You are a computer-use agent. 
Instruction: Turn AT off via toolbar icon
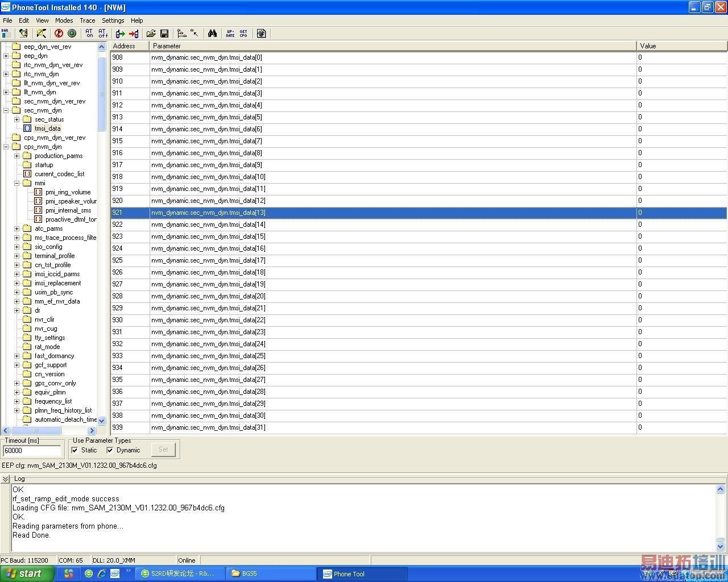103,34
